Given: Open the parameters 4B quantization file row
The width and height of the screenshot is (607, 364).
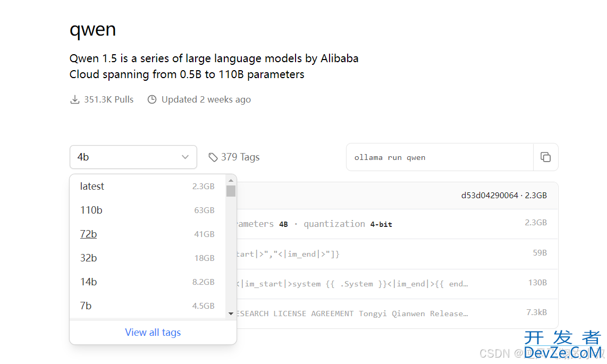Looking at the screenshot, I should click(x=397, y=224).
